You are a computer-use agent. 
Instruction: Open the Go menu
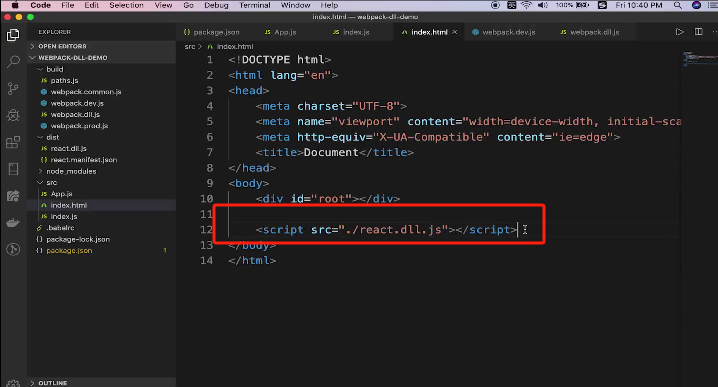188,5
